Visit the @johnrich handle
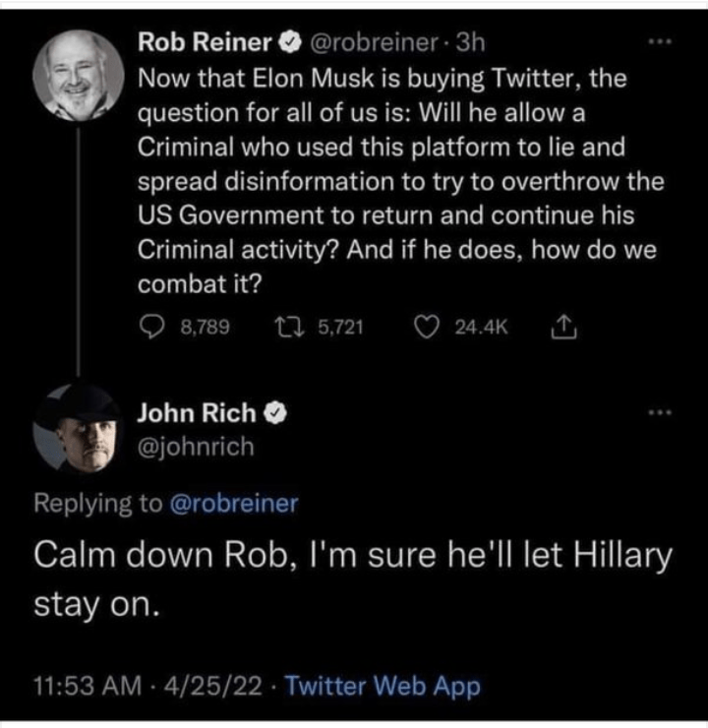The height and width of the screenshot is (728, 708). click(x=196, y=448)
